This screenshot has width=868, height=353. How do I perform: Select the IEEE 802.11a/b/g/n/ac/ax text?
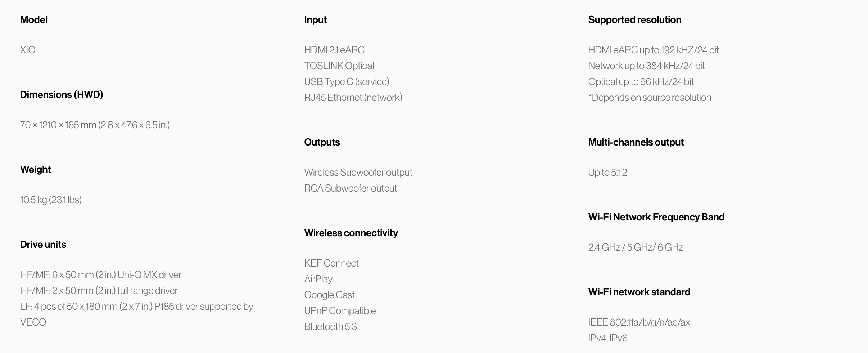[639, 322]
